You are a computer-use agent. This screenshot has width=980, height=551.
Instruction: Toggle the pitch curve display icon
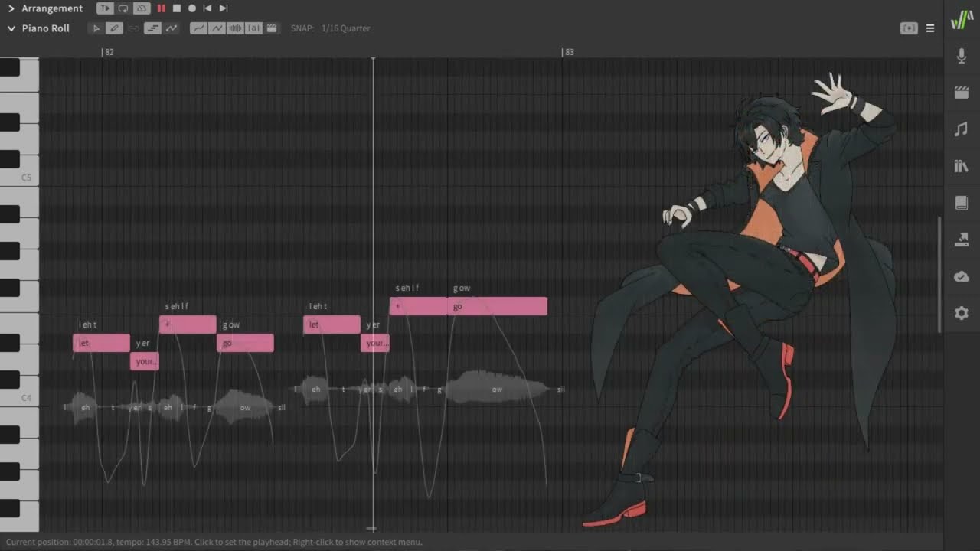coord(171,28)
